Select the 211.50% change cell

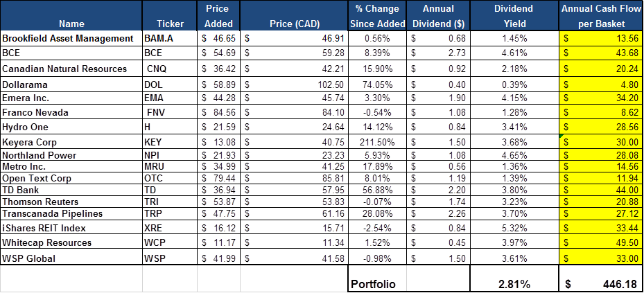point(377,142)
